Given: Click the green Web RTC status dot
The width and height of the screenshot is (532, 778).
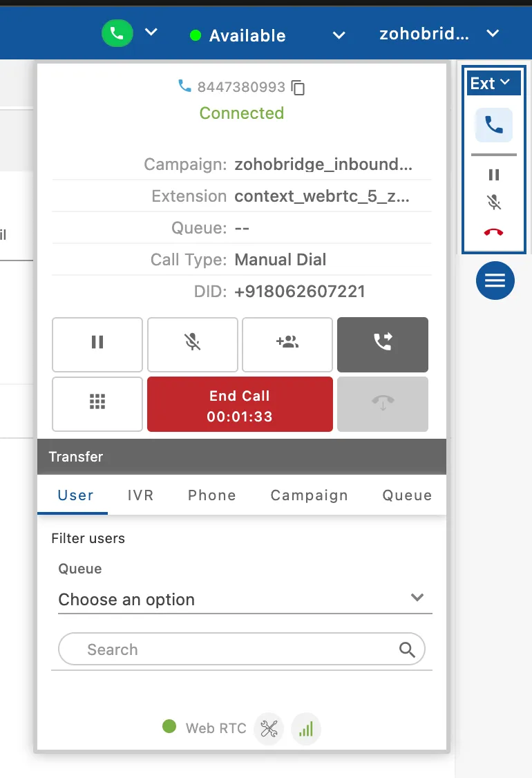Looking at the screenshot, I should [x=169, y=726].
